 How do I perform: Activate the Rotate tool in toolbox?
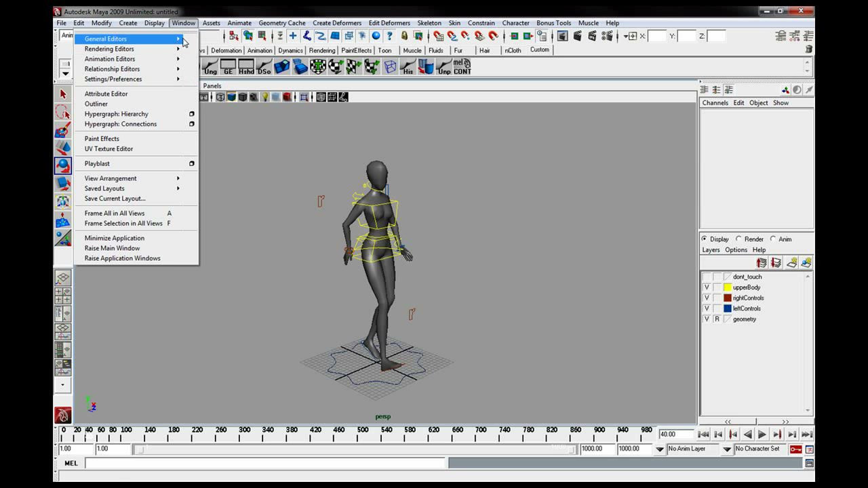point(63,165)
